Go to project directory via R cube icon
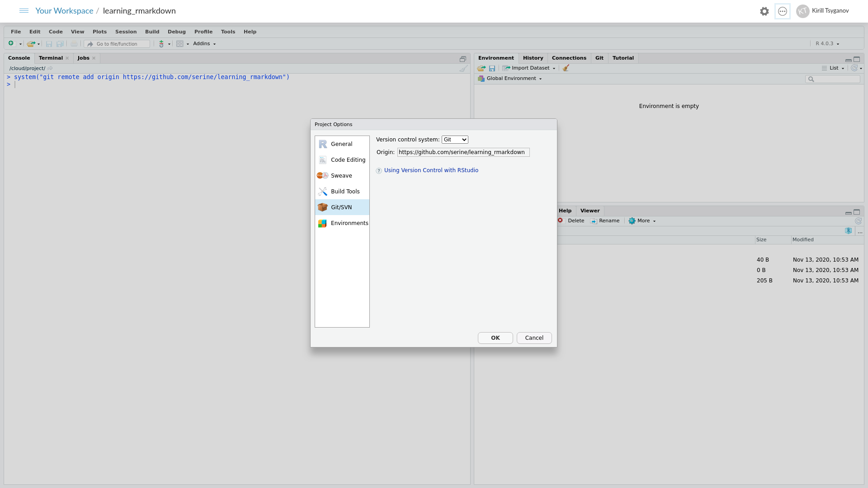868x488 pixels. pyautogui.click(x=849, y=231)
